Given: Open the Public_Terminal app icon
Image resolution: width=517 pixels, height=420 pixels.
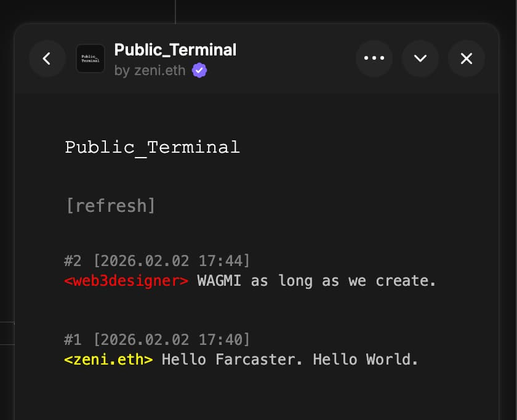Looking at the screenshot, I should (x=90, y=59).
